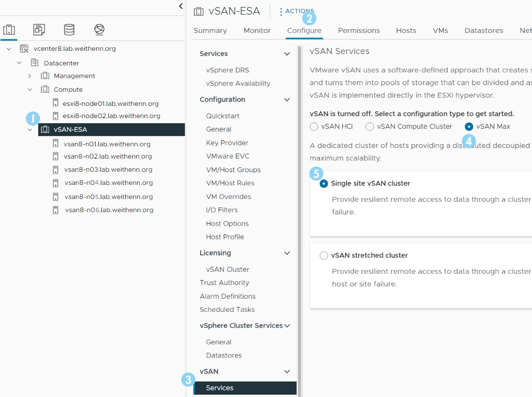Click the Management cluster icon

coord(45,76)
